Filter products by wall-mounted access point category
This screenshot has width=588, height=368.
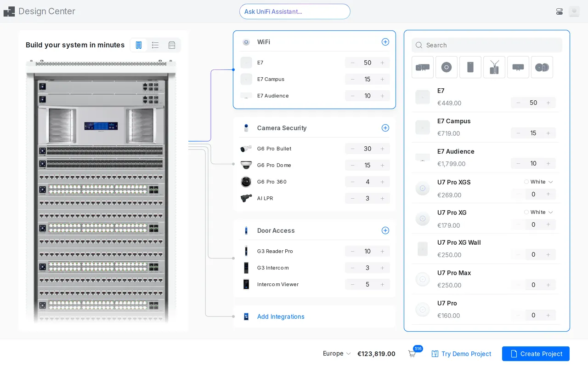(470, 67)
